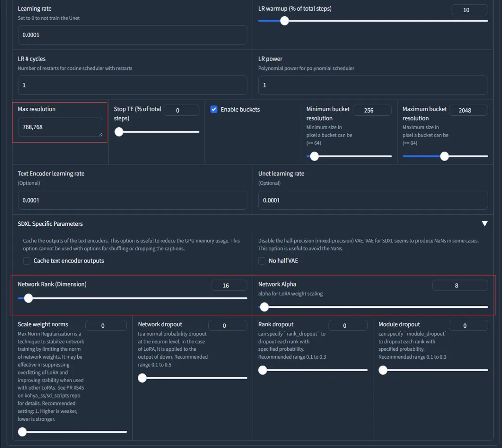Collapse the SDXL Specific Parameters section
Image resolution: width=502 pixels, height=448 pixels.
click(x=484, y=224)
